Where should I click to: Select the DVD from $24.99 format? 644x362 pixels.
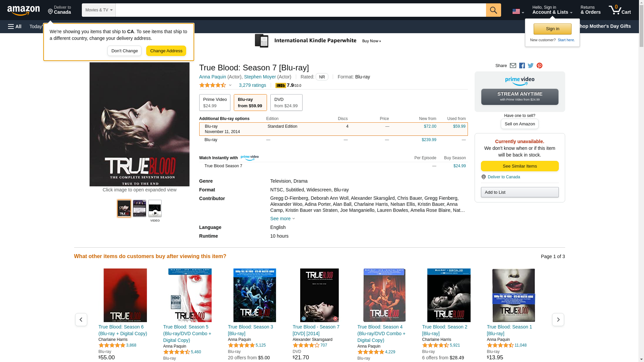pyautogui.click(x=286, y=103)
